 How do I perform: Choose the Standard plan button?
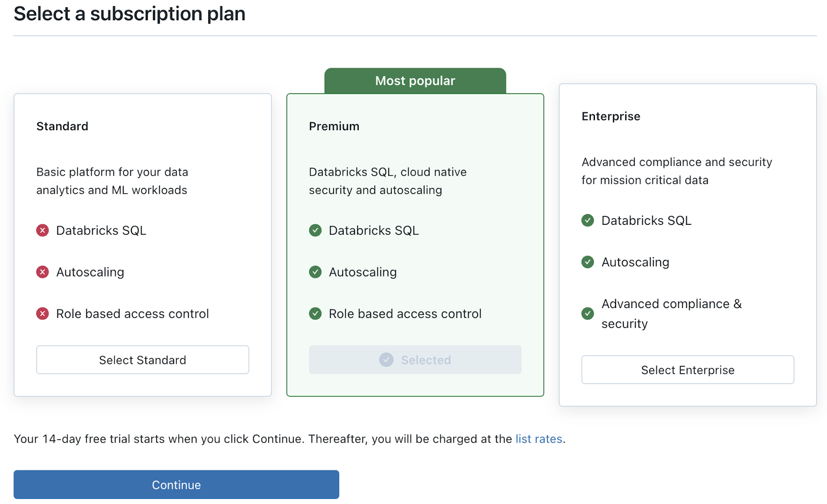[143, 360]
